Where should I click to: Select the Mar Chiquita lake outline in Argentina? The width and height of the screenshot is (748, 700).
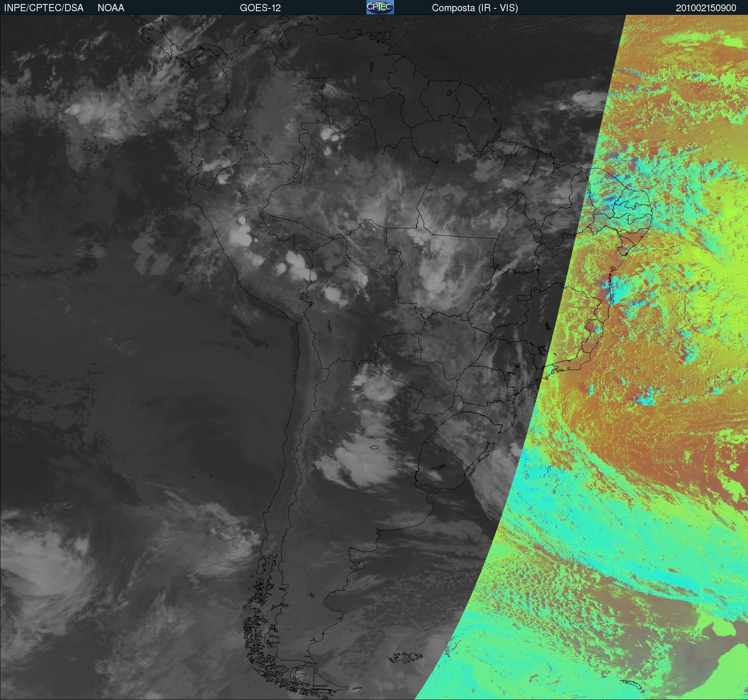click(374, 447)
